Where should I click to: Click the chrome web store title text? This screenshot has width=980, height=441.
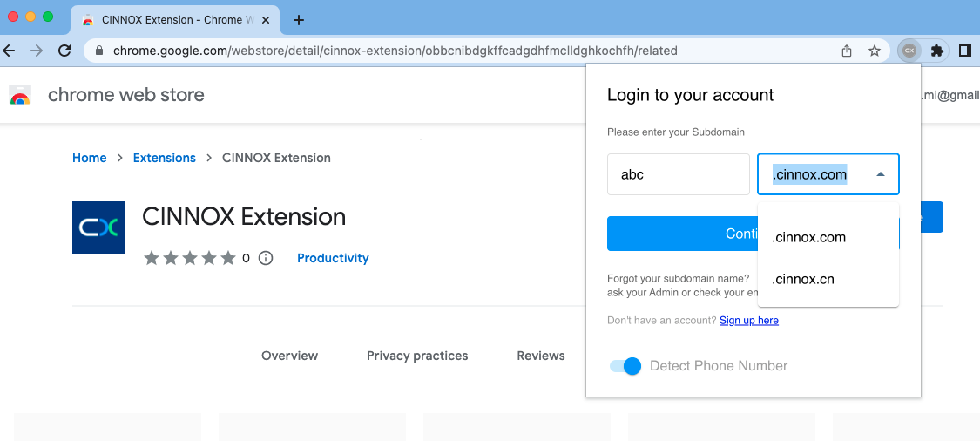click(126, 95)
